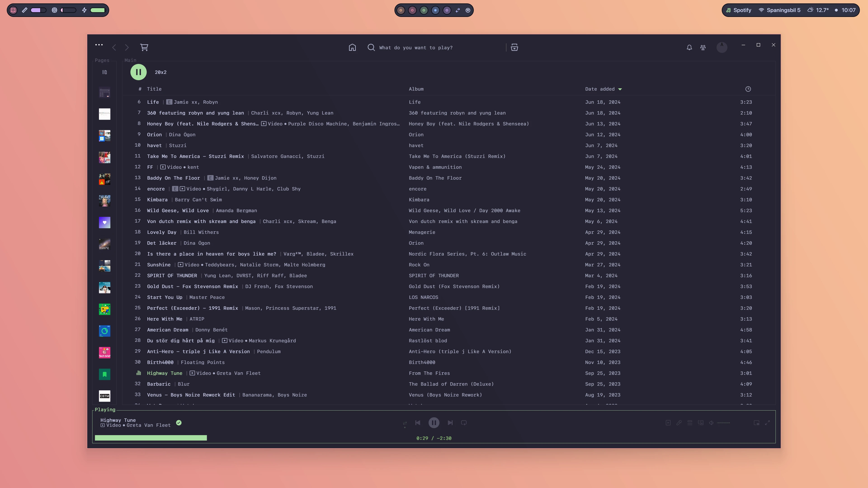Open artist link 'Dina Ögon' on Orion row

pos(182,134)
